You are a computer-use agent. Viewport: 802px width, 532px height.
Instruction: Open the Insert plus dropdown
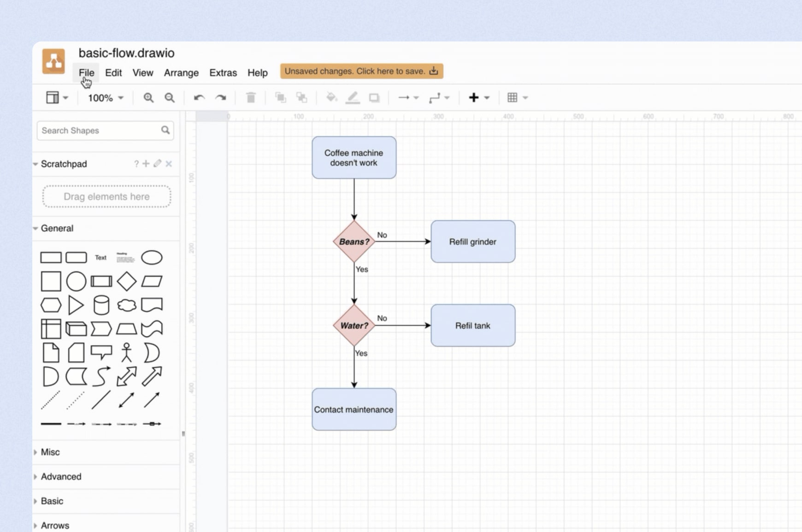[478, 98]
